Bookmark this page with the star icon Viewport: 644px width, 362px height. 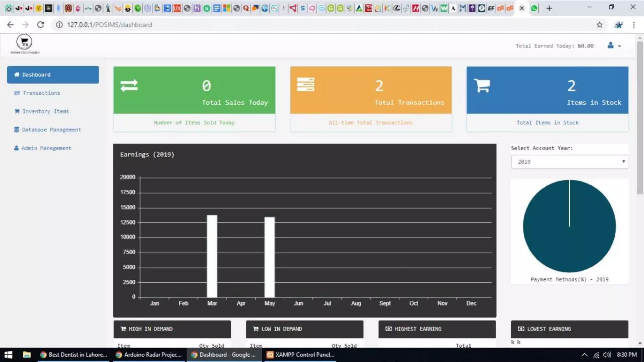(600, 25)
